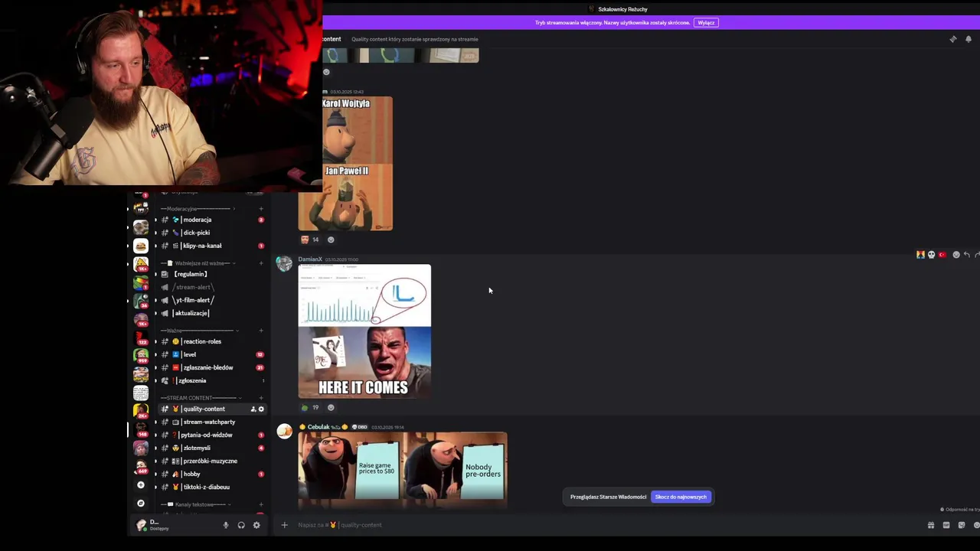Expand threads arrow beside level channel

tap(155, 354)
